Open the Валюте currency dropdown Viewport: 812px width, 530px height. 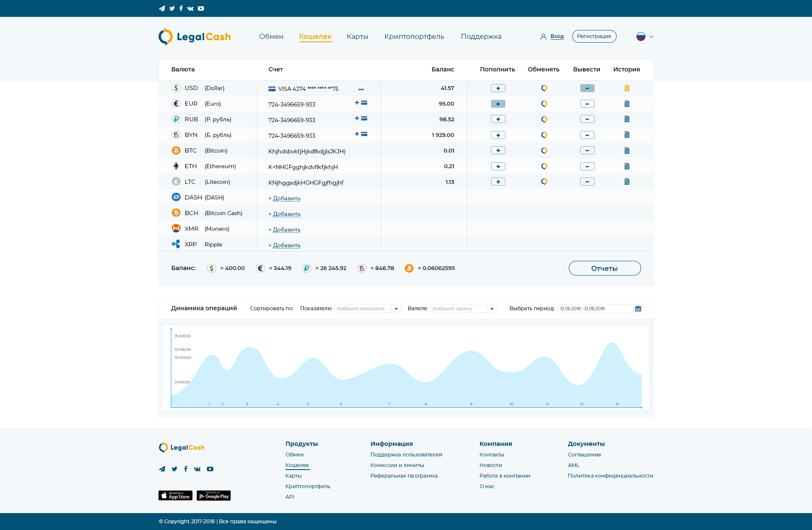click(463, 309)
